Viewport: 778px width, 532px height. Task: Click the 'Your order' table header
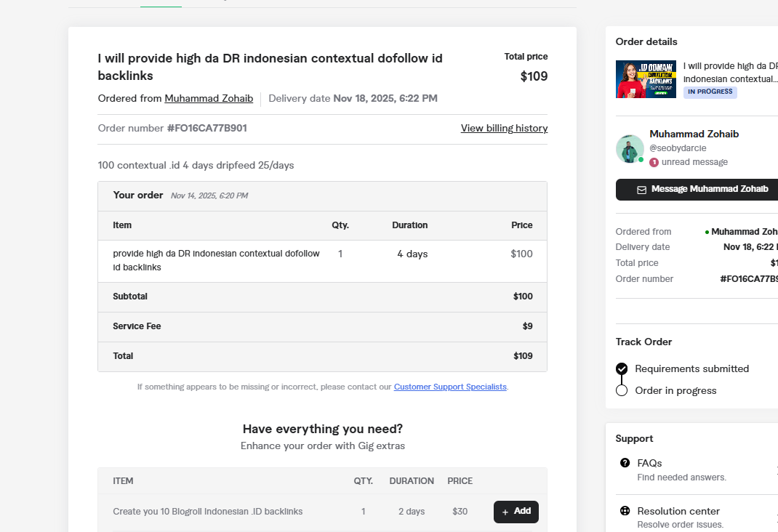coord(138,196)
